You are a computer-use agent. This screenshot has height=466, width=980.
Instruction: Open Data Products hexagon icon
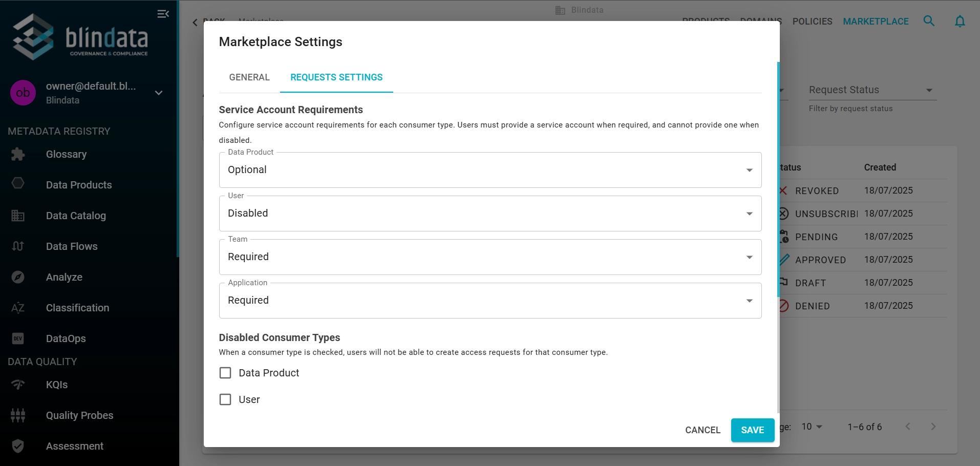coord(18,183)
